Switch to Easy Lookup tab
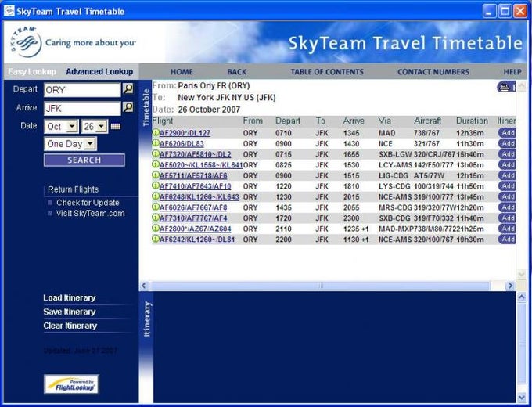532x407 pixels. pos(32,72)
